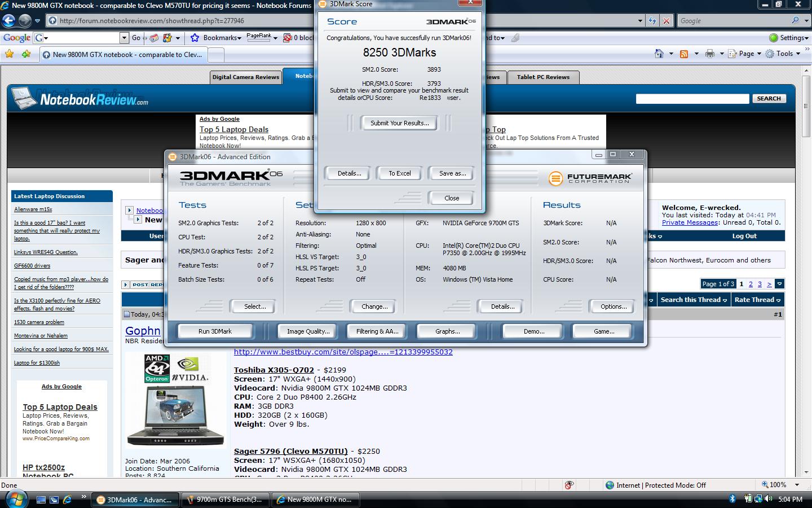Click the Add to Favorites icon
Viewport: 812px width, 508px height.
click(x=27, y=54)
